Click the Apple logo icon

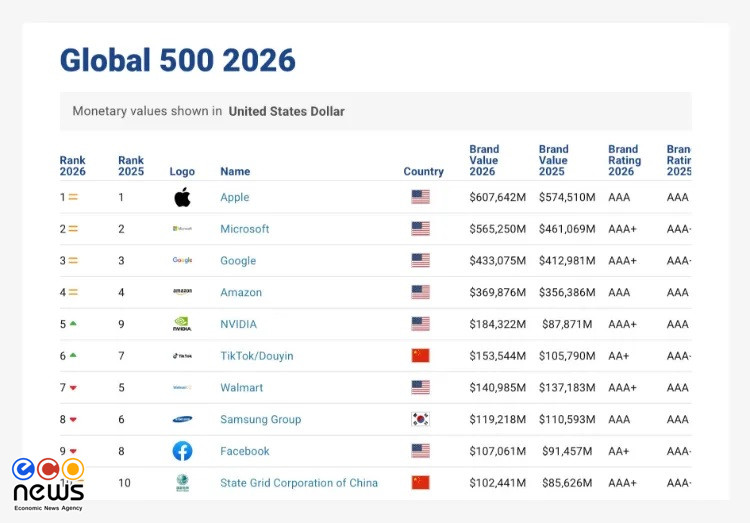click(182, 197)
